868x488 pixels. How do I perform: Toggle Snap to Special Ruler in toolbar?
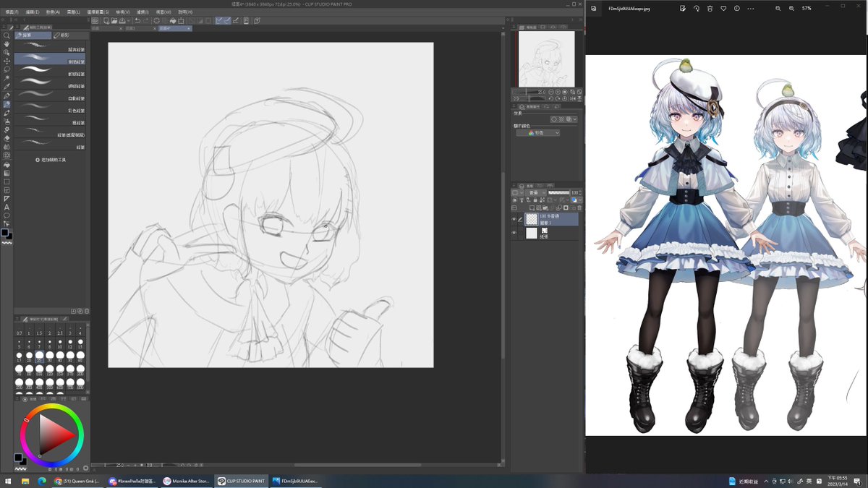[x=228, y=20]
